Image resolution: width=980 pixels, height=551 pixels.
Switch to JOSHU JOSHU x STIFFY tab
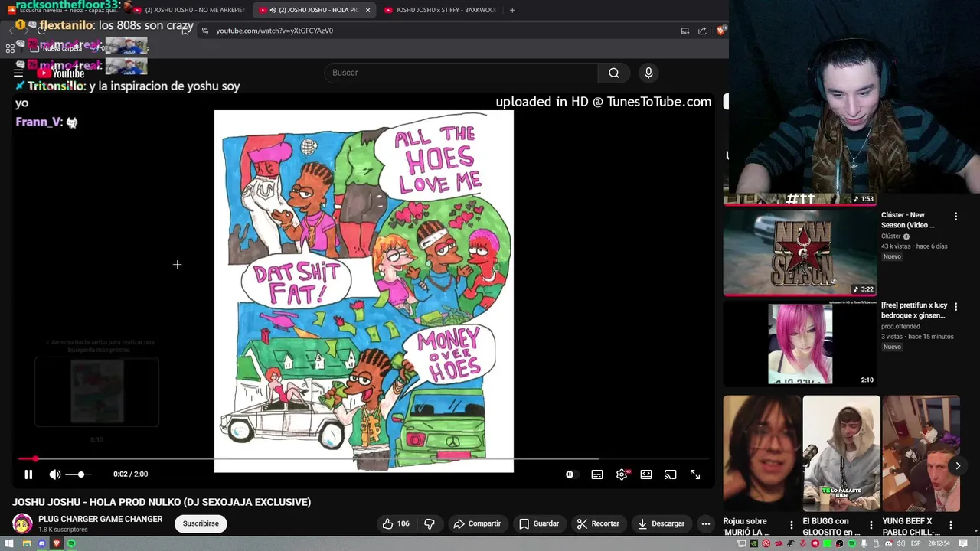click(x=440, y=10)
